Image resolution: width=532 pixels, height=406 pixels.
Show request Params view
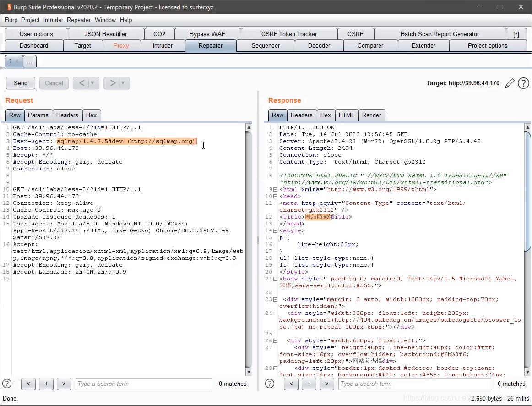pyautogui.click(x=38, y=115)
